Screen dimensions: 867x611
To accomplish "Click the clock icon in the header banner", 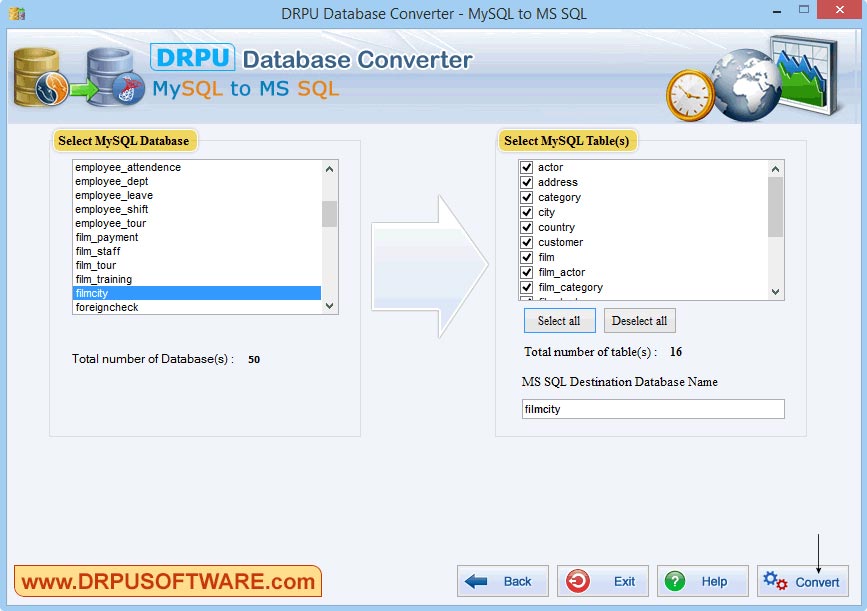I will click(687, 93).
